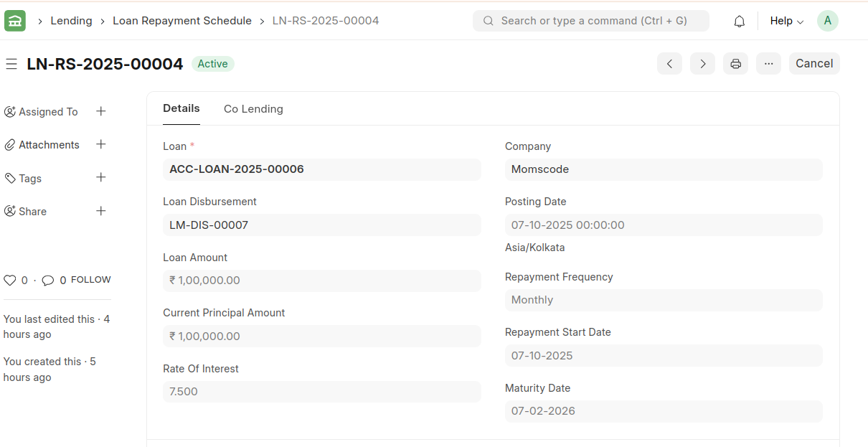Switch to the Co Lending tab
Screen dimensions: 868x447
(x=253, y=109)
